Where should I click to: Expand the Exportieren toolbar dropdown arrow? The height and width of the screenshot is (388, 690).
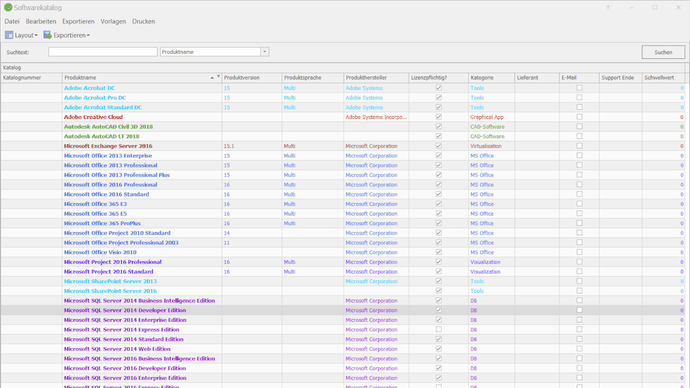pos(88,35)
